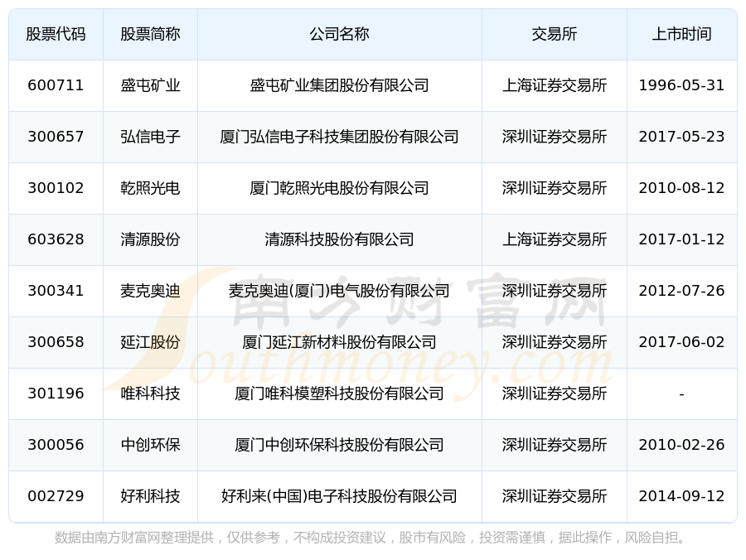The width and height of the screenshot is (746, 560).
Task: Click company 清源科技股份有限公司
Action: pos(340,239)
